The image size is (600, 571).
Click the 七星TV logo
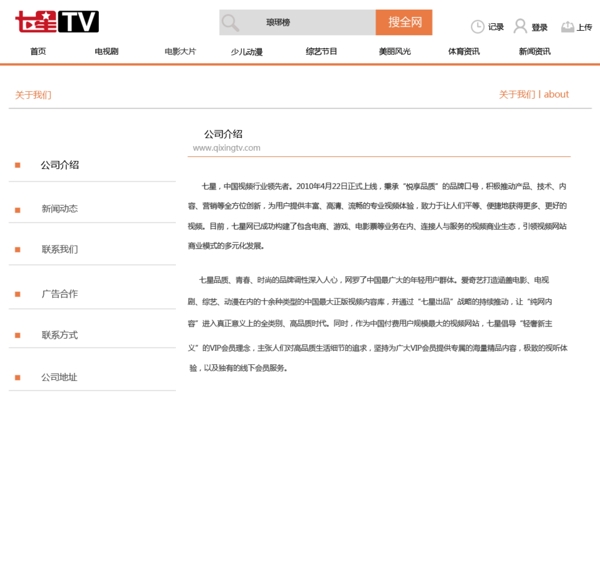click(x=56, y=22)
